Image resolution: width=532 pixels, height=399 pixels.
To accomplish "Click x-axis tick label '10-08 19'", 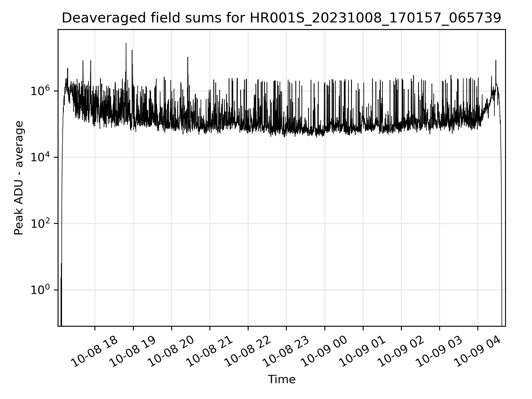I will pos(132,352).
